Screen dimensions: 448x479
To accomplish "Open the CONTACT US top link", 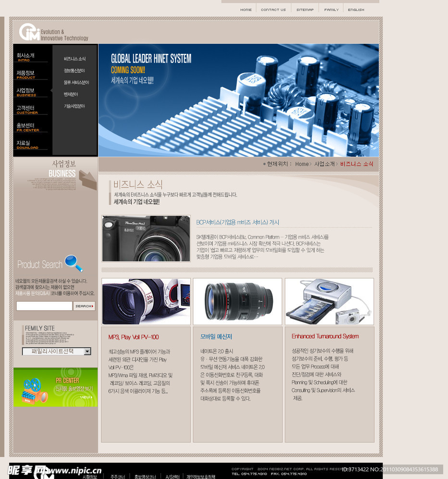I will pos(274,10).
